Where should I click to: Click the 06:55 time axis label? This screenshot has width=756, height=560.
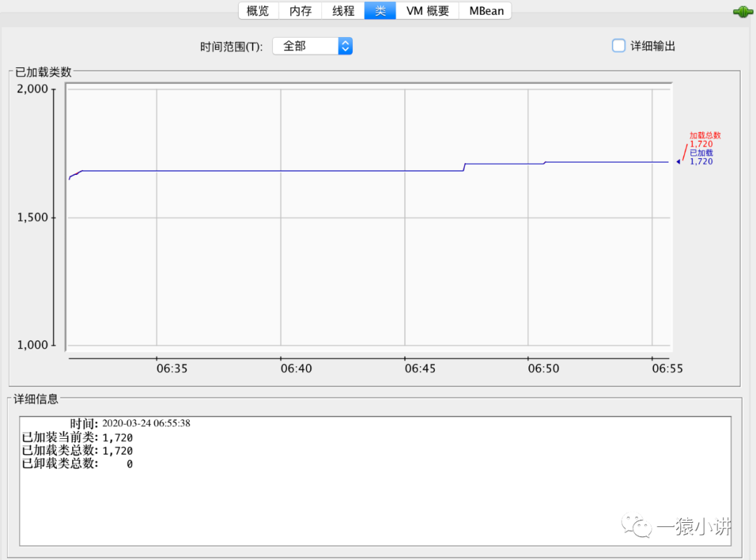[667, 368]
